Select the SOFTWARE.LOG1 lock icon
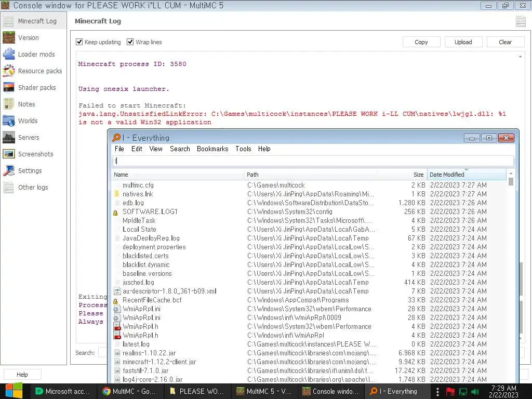 [115, 212]
